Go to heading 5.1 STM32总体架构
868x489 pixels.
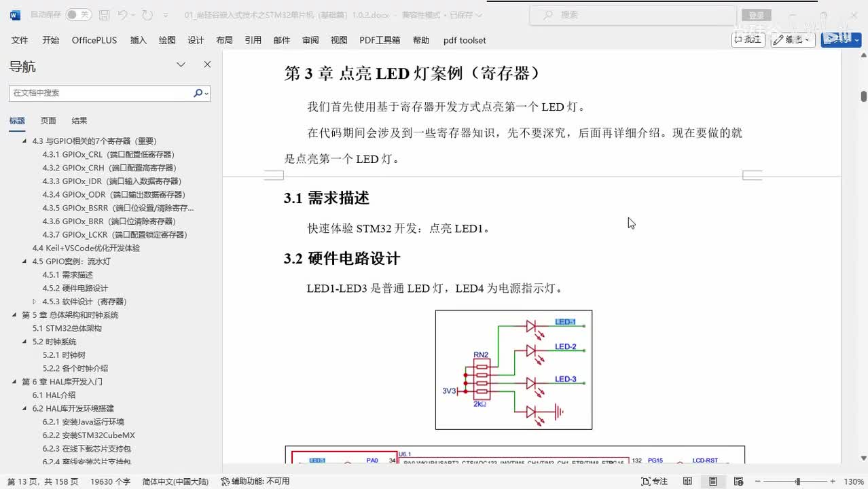click(x=67, y=328)
